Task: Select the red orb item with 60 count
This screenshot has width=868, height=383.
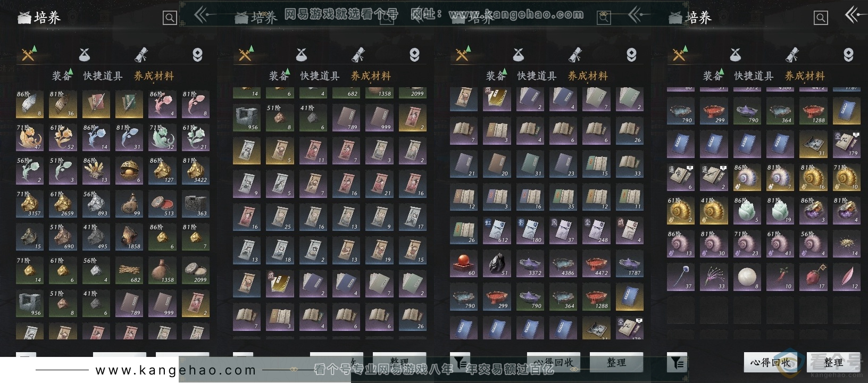Action: click(x=463, y=264)
